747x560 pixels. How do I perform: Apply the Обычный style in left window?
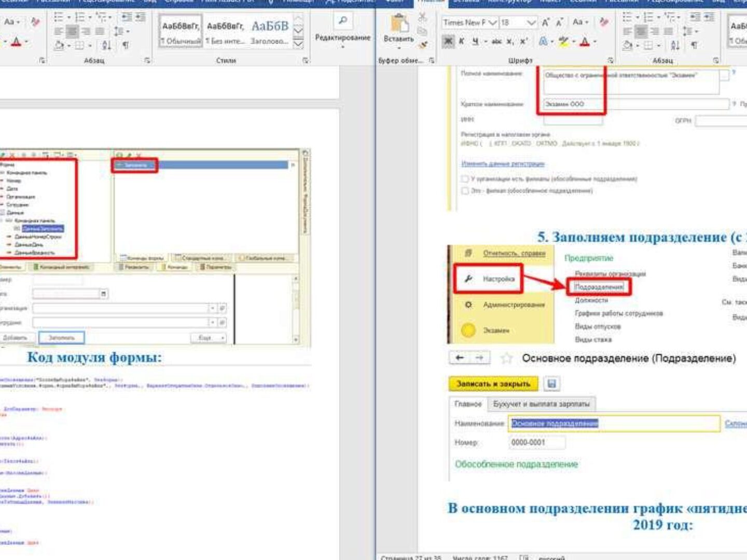(180, 32)
